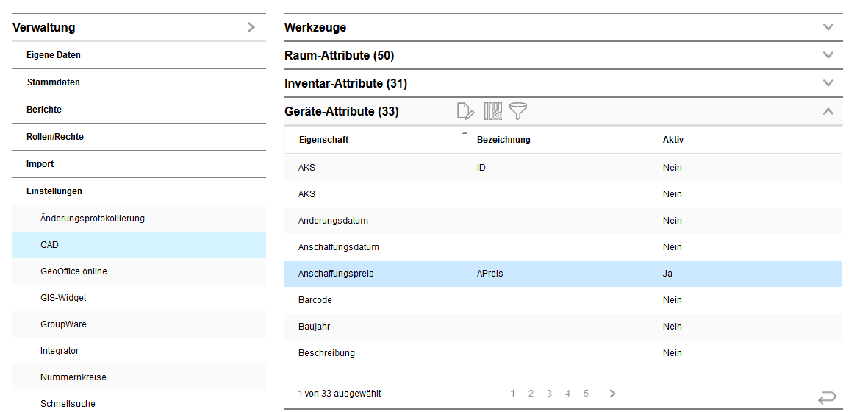Select Rollen/Rechte in the sidebar

[x=54, y=137]
